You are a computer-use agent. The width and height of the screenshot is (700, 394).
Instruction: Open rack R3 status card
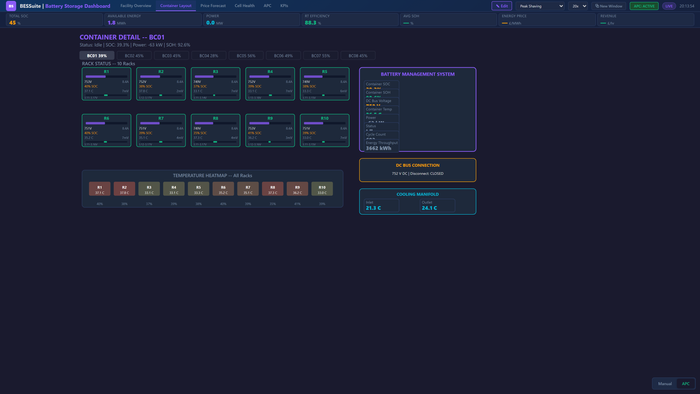pyautogui.click(x=216, y=84)
